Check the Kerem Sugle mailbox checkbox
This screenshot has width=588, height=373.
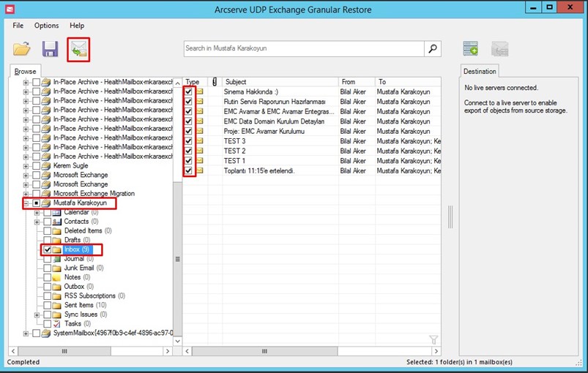pos(36,165)
